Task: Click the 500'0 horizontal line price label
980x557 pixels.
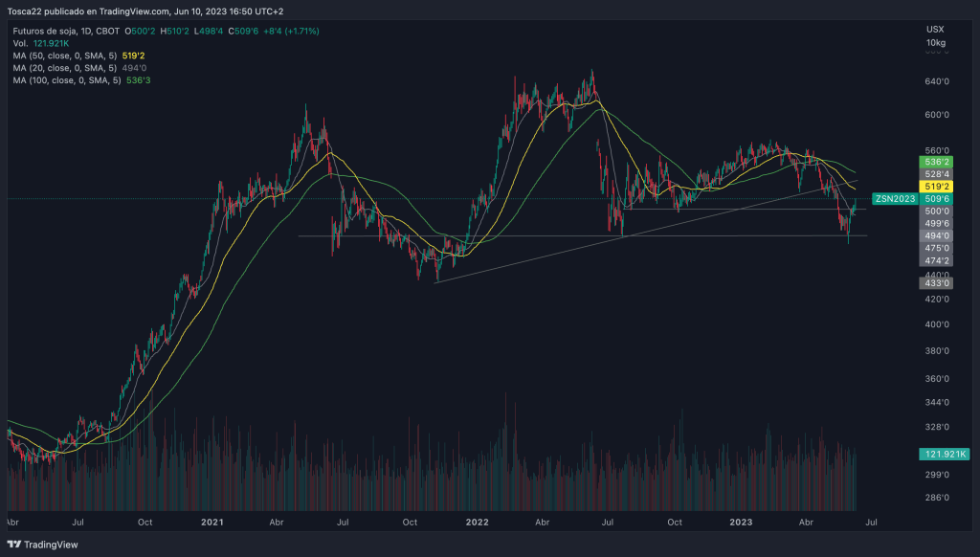Action: [x=937, y=212]
